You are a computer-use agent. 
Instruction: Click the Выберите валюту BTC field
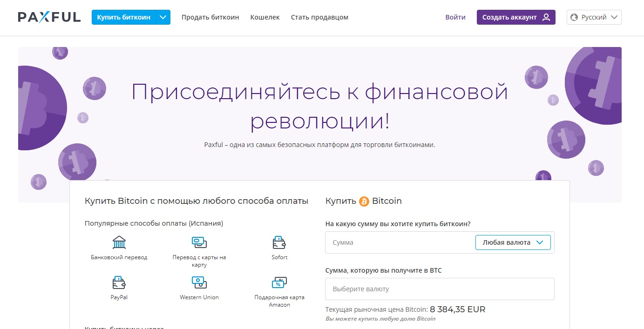440,289
